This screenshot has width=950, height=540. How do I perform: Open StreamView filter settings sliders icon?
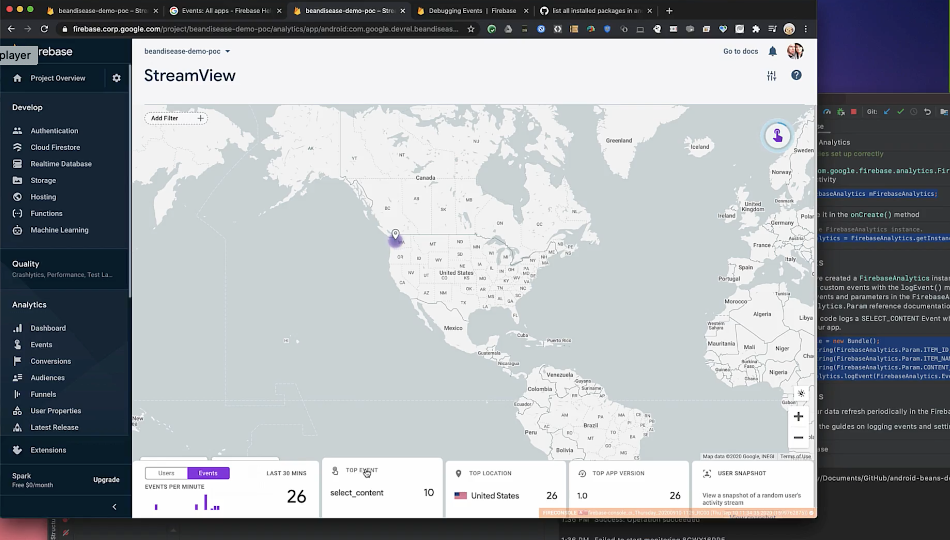[x=771, y=76]
